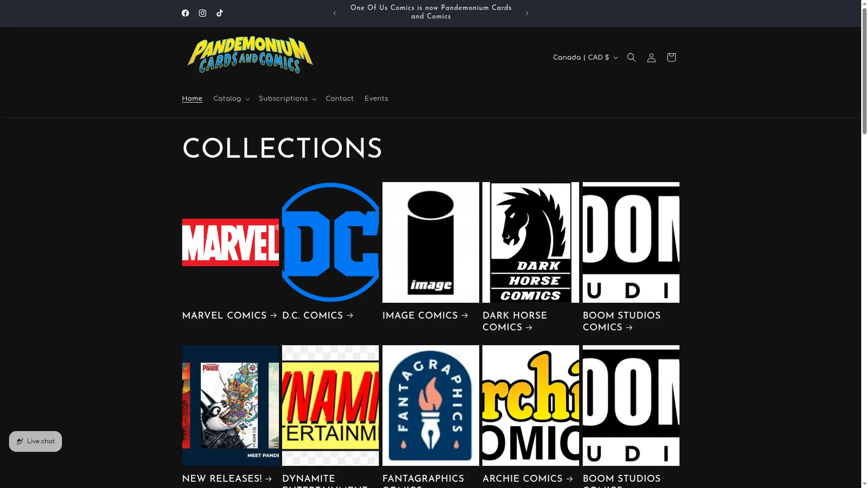Open the store's Facebook page icon
This screenshot has height=488, width=868.
pos(185,13)
